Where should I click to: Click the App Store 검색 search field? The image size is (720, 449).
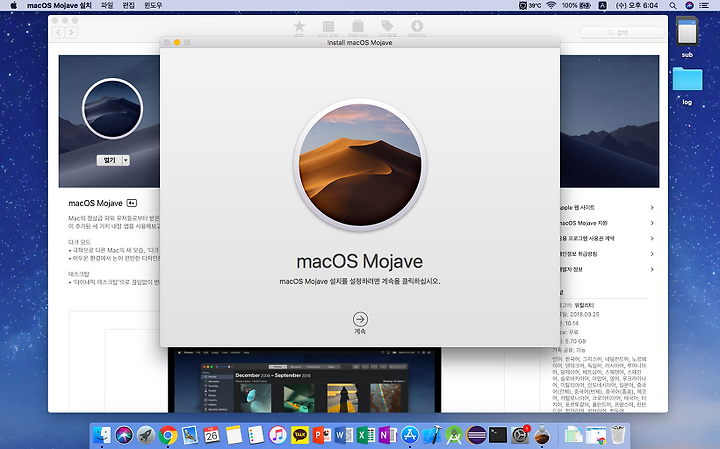click(x=622, y=32)
